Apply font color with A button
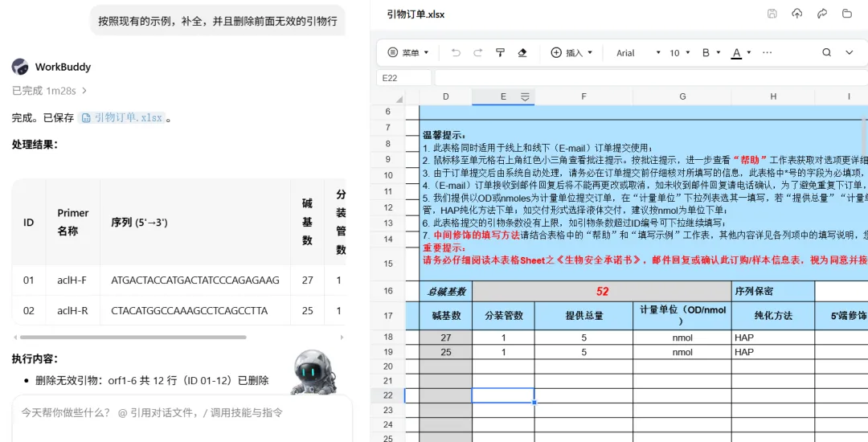The image size is (868, 442). coord(736,53)
